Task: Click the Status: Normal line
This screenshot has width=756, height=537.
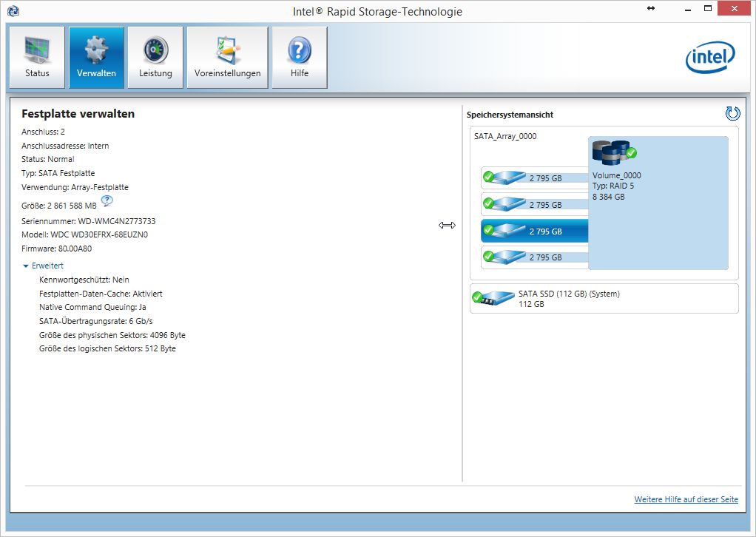Action: click(x=48, y=159)
